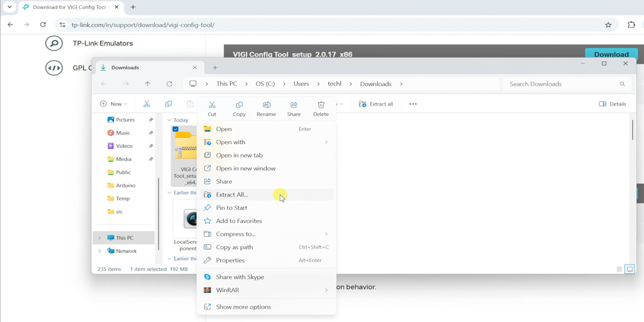644x322 pixels.
Task: Click the Download button on webpage
Action: pyautogui.click(x=611, y=54)
